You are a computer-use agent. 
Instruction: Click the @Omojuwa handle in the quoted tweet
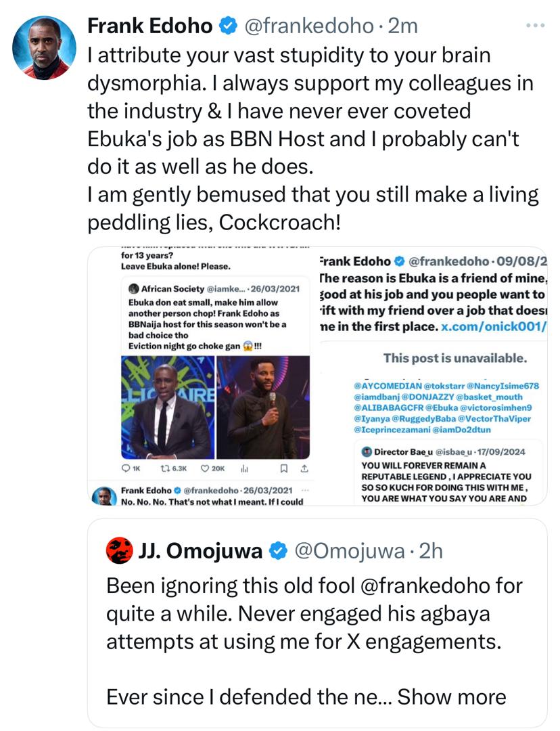(350, 552)
